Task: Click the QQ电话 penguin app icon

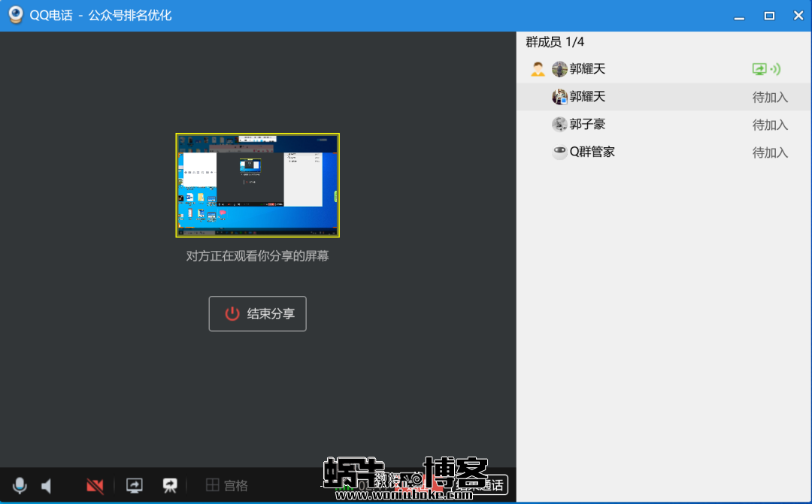Action: (x=16, y=15)
